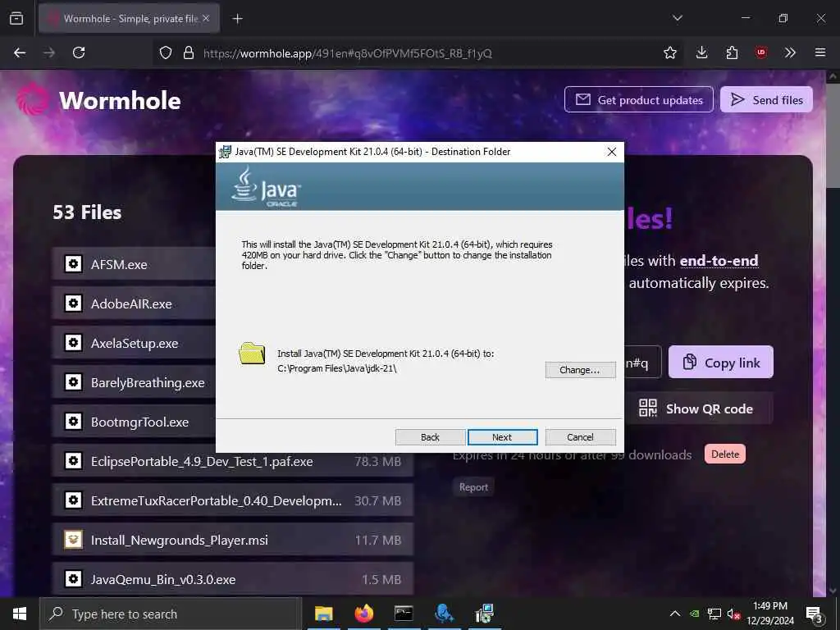Viewport: 840px width, 630px height.
Task: Select JavaQemu_Bin_v0.3.0.exe row
Action: point(232,579)
